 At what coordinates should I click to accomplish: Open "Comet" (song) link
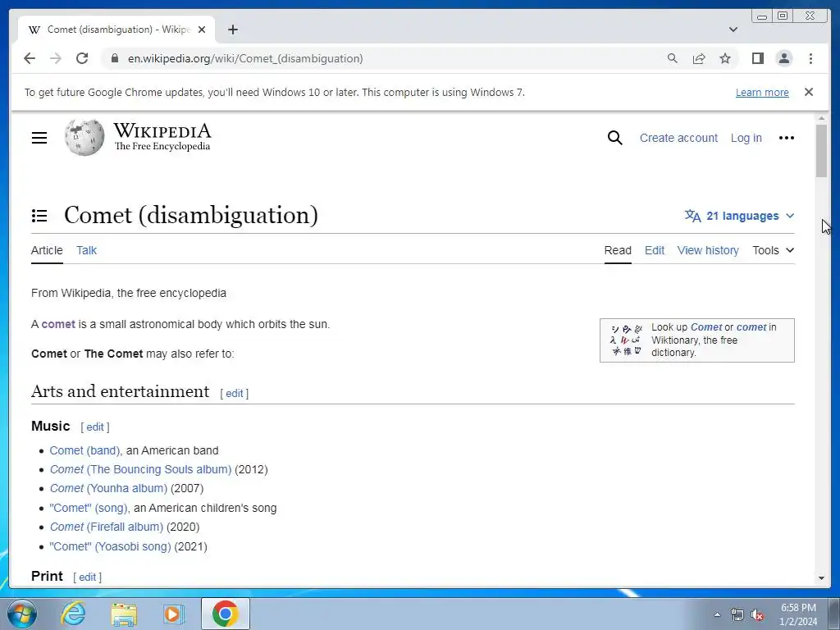tap(89, 508)
